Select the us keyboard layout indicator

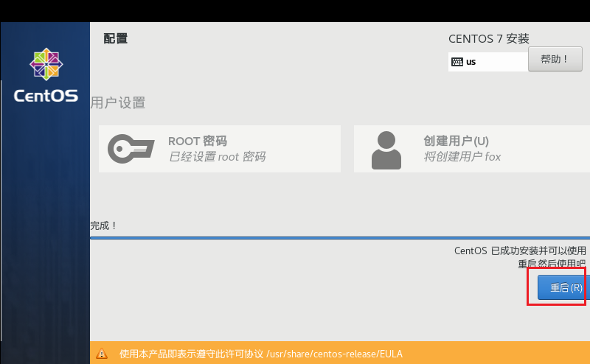click(x=488, y=62)
